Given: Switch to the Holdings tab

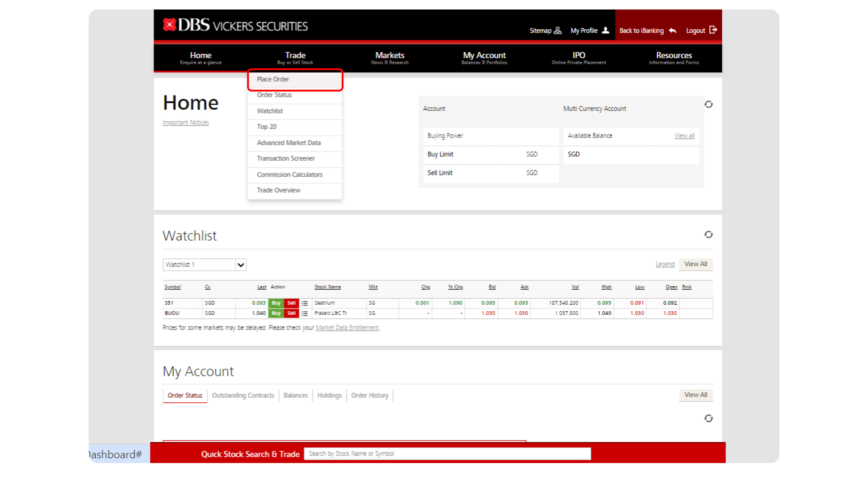Looking at the screenshot, I should click(x=329, y=396).
